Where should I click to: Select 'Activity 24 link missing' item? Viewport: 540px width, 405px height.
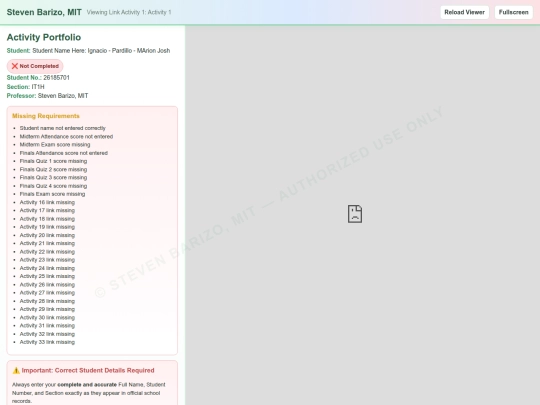[x=47, y=268]
